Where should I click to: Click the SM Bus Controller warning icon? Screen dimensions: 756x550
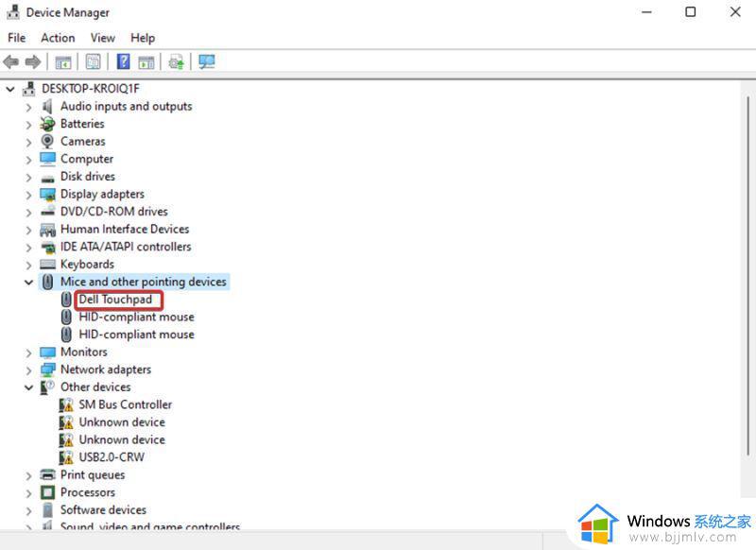click(66, 404)
